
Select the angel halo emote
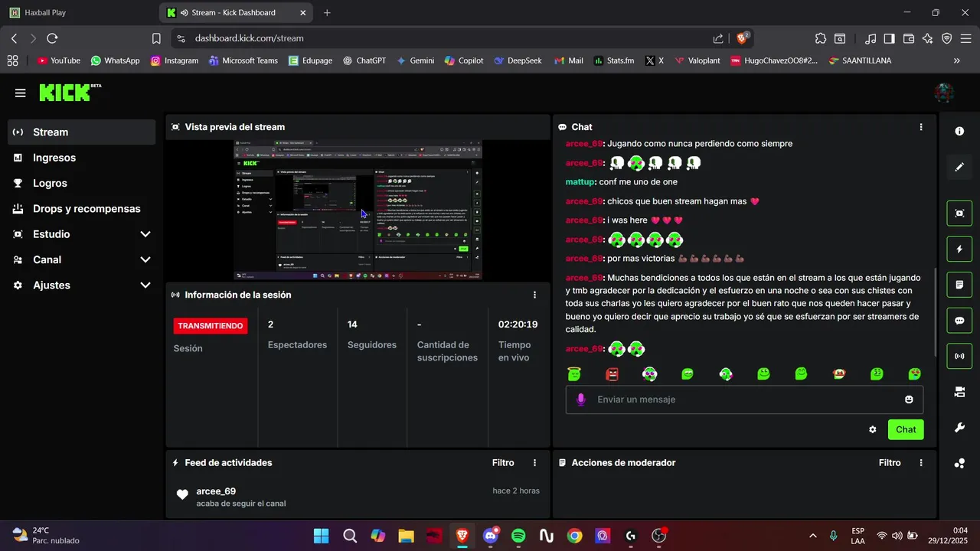point(574,373)
